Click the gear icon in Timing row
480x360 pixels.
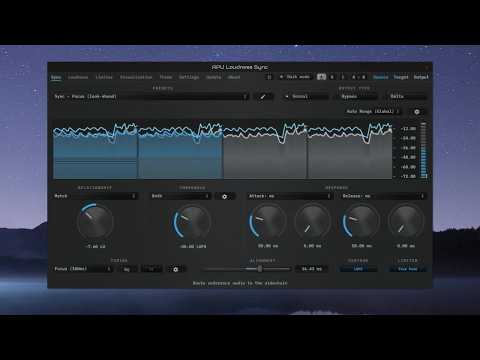tap(176, 269)
